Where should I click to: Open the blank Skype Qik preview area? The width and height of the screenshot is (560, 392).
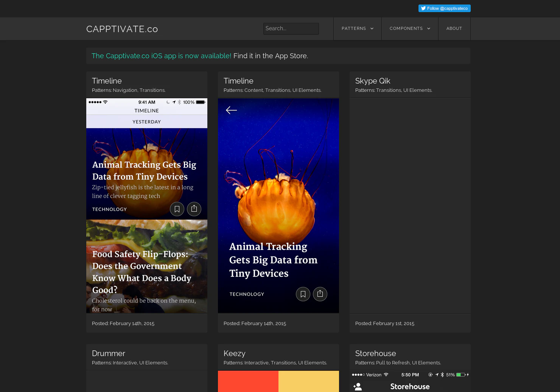(410, 206)
